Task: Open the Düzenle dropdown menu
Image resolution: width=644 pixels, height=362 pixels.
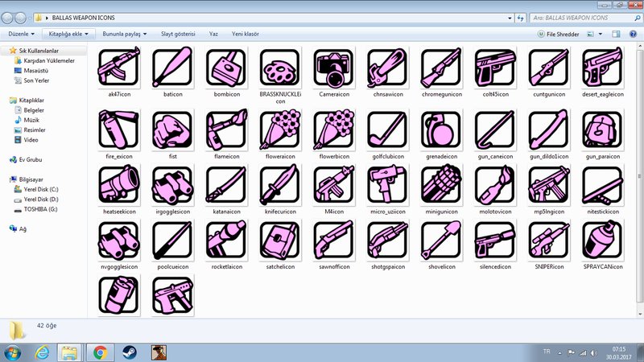Action: (22, 34)
